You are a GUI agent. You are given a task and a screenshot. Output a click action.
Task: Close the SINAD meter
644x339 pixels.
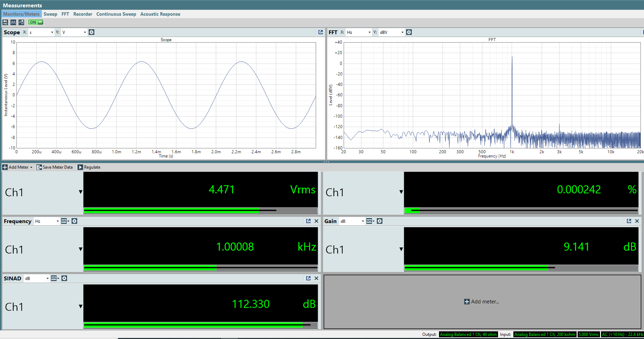pyautogui.click(x=316, y=278)
